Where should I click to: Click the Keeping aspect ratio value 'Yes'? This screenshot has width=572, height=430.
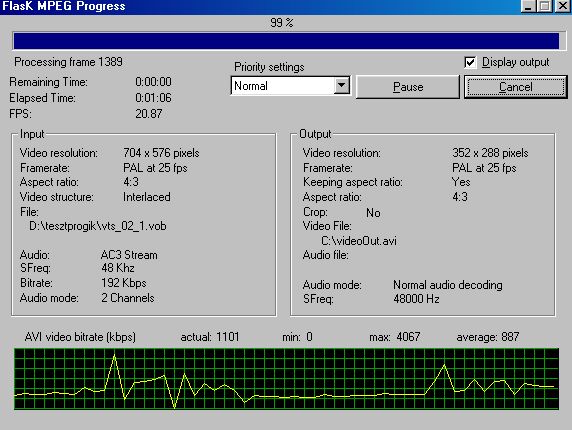(x=461, y=182)
